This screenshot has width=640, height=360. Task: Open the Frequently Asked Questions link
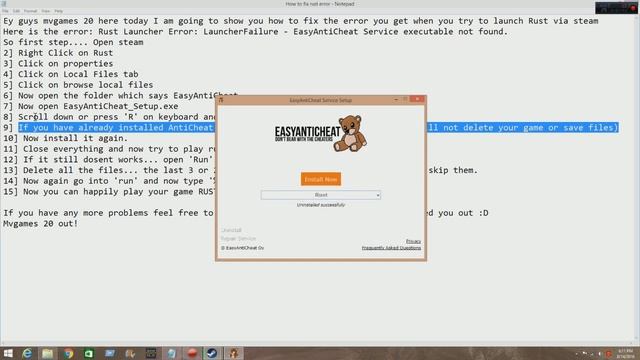click(391, 248)
